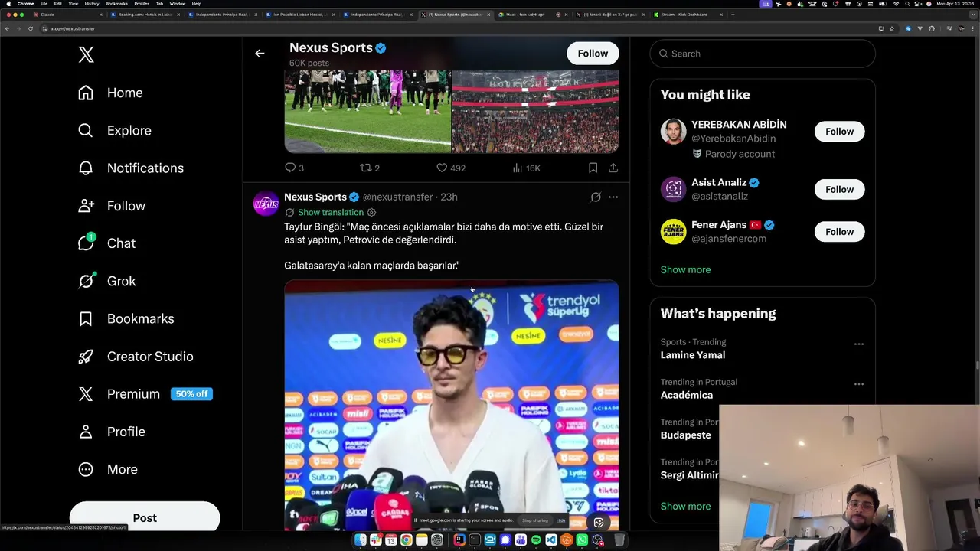Follow YEREBAKAN ABİDİN
The image size is (980, 551).
pos(839,132)
